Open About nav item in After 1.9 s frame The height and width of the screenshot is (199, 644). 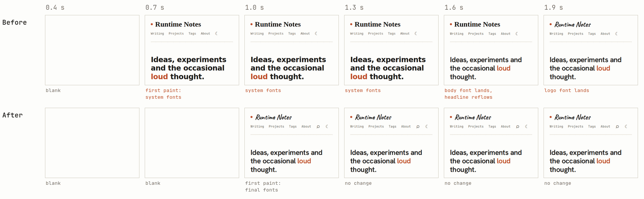605,126
